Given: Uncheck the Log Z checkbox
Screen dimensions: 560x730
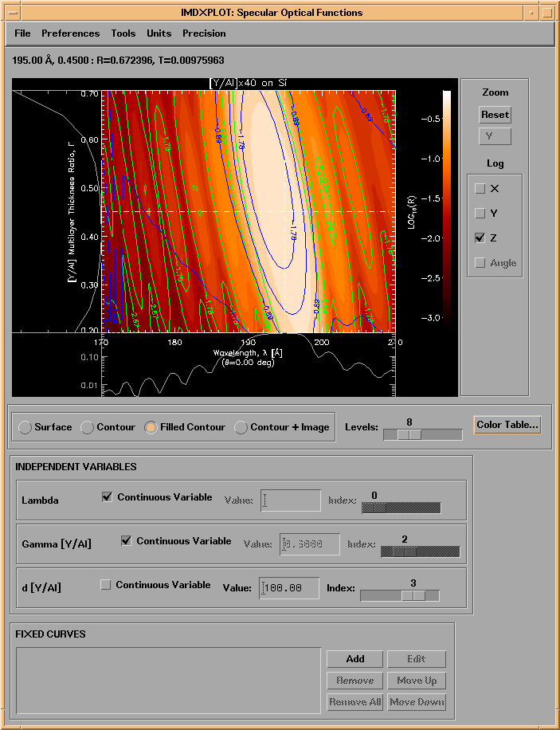Looking at the screenshot, I should coord(480,238).
